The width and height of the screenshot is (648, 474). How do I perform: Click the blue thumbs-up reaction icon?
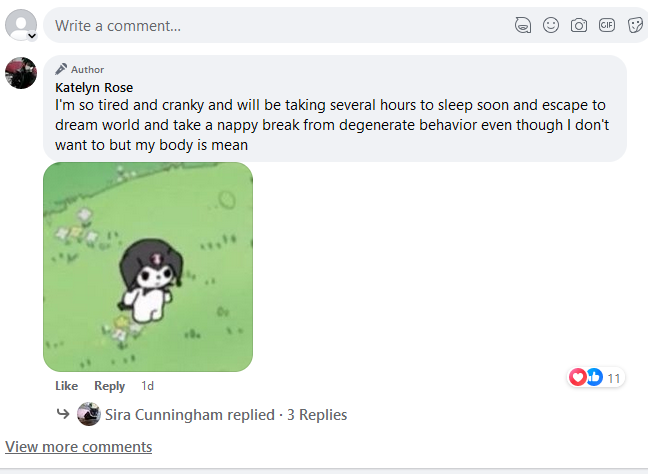click(x=594, y=377)
